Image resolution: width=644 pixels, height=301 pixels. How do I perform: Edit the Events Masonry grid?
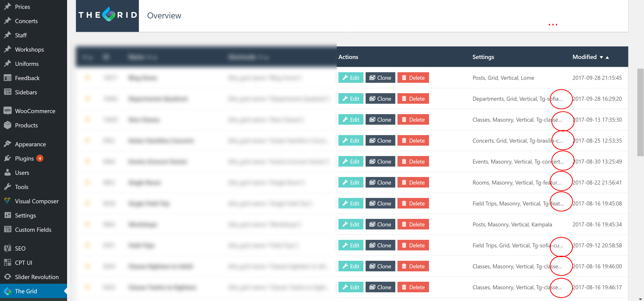pyautogui.click(x=351, y=162)
